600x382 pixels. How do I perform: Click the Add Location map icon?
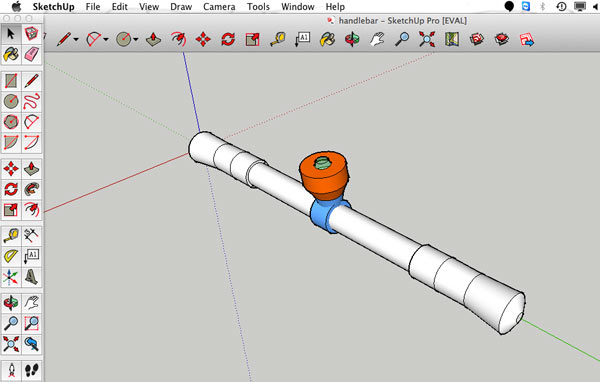[452, 39]
